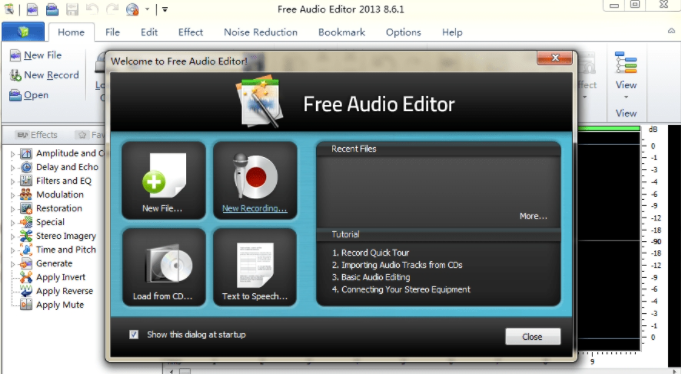This screenshot has height=374, width=681.
Task: Click More in Recent Files
Action: [x=533, y=216]
